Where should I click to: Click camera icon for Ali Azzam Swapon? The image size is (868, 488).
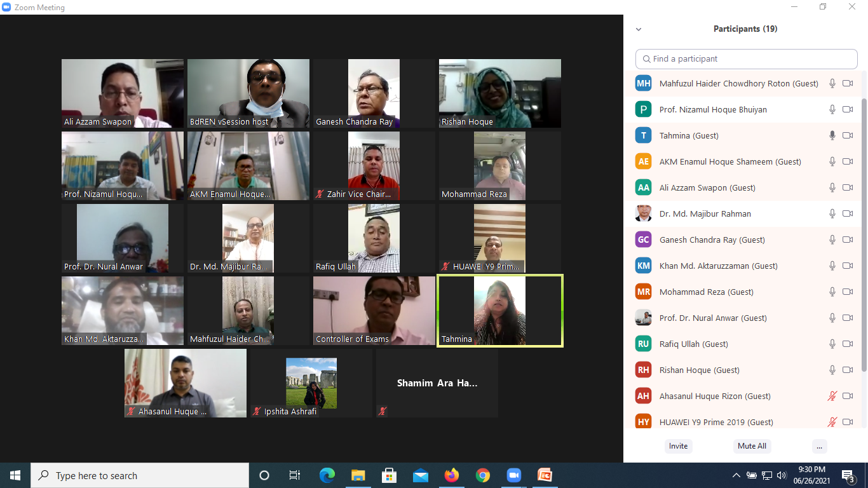pyautogui.click(x=848, y=187)
